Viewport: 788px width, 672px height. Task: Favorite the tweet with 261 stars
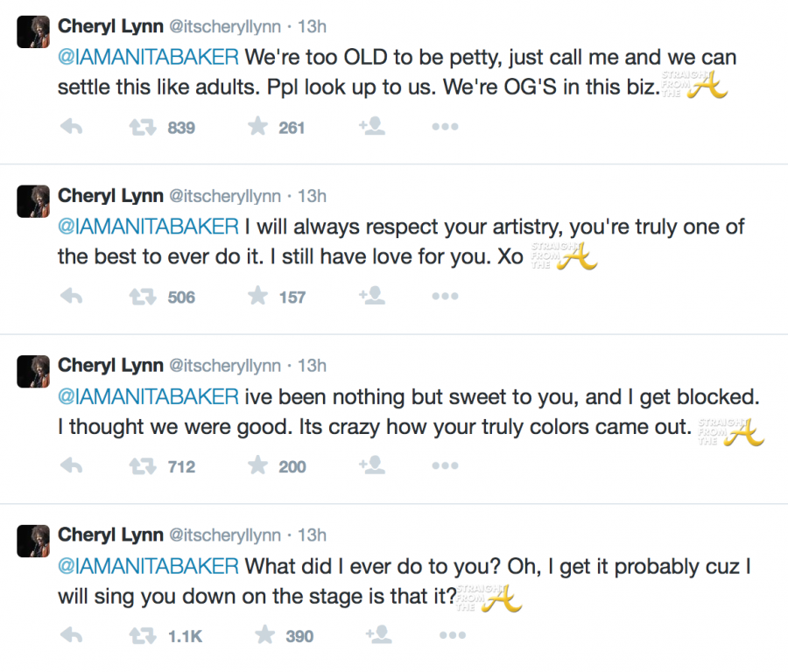257,127
